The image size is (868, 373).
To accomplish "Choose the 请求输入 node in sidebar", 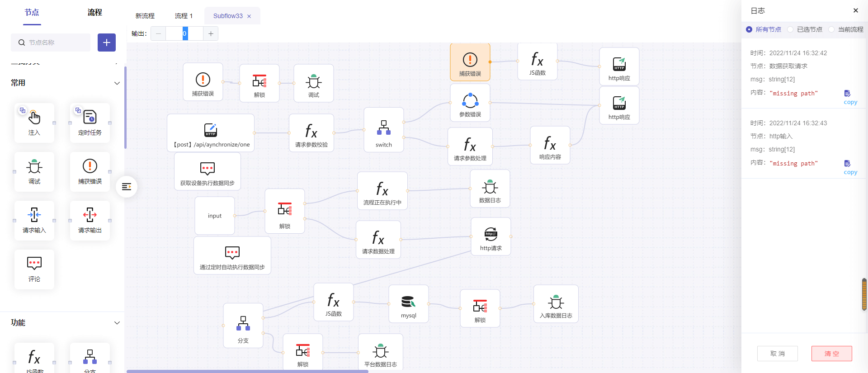I will pyautogui.click(x=34, y=220).
